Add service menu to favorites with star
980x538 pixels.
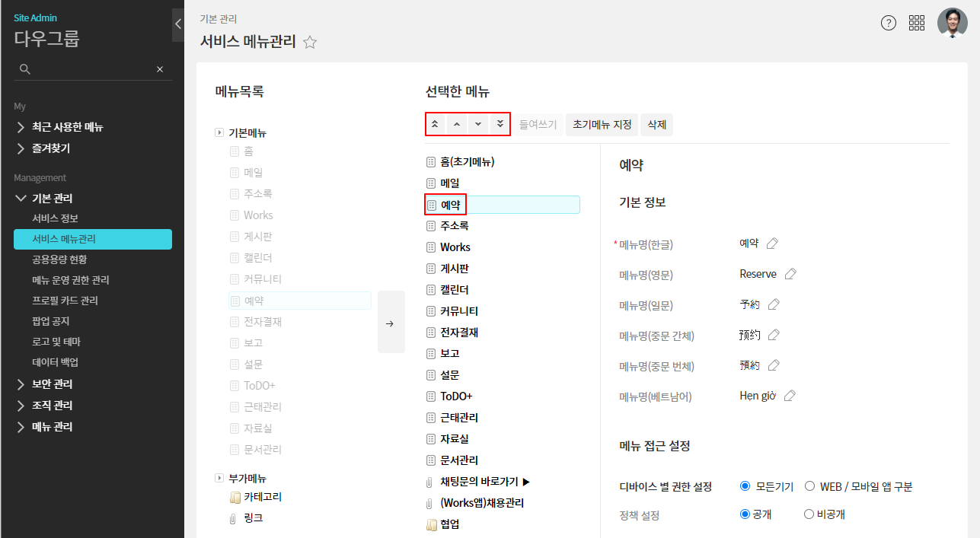click(x=310, y=43)
